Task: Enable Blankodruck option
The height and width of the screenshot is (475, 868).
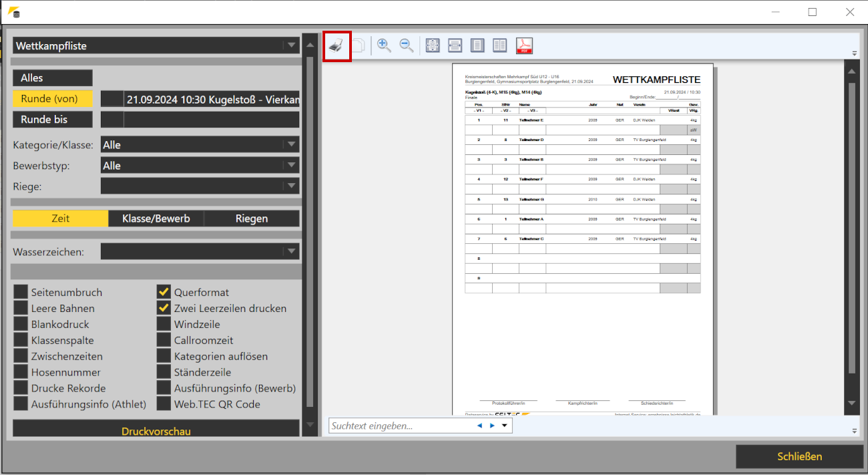Action: click(21, 324)
